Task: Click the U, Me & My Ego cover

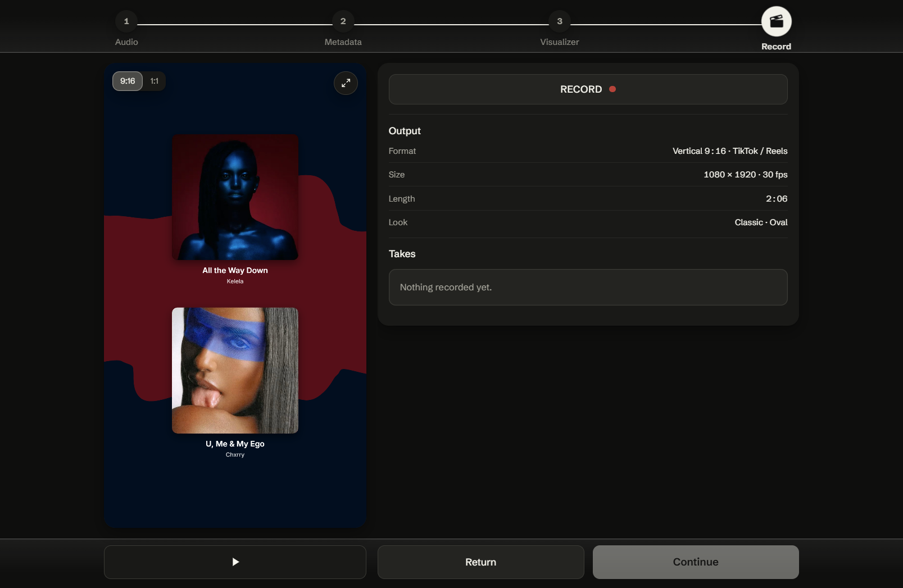Action: pyautogui.click(x=235, y=370)
